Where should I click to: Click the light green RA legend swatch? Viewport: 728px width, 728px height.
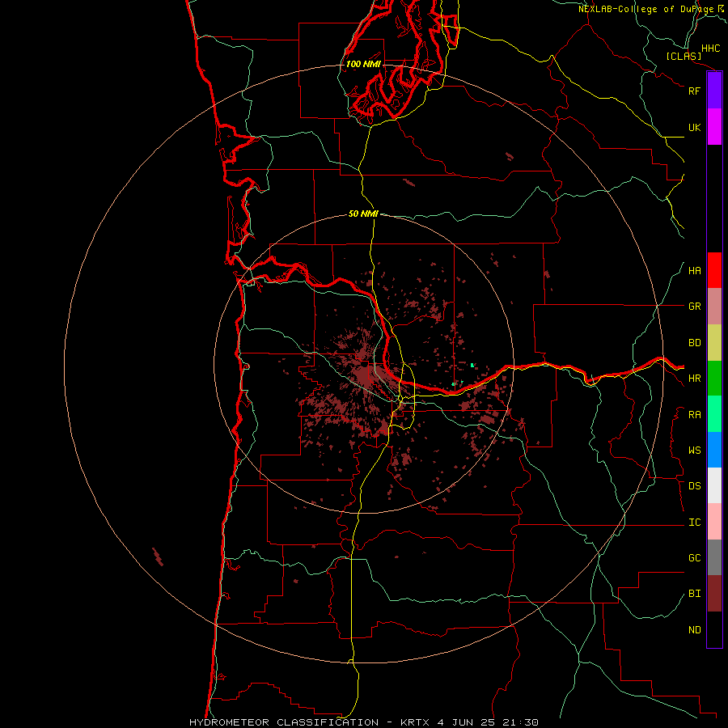click(714, 414)
